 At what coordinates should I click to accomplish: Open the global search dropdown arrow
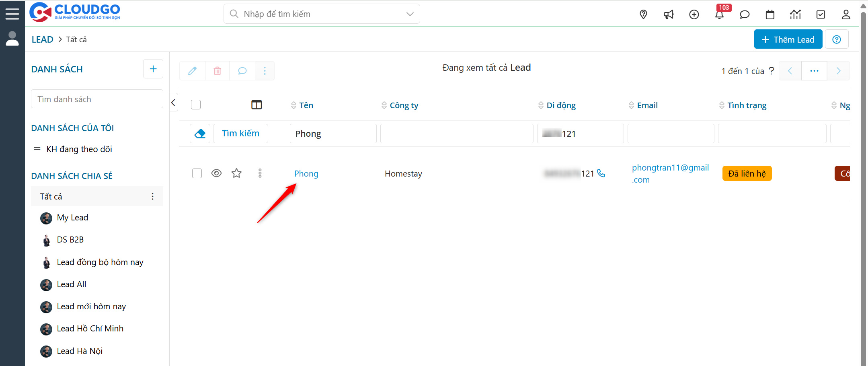tap(410, 14)
